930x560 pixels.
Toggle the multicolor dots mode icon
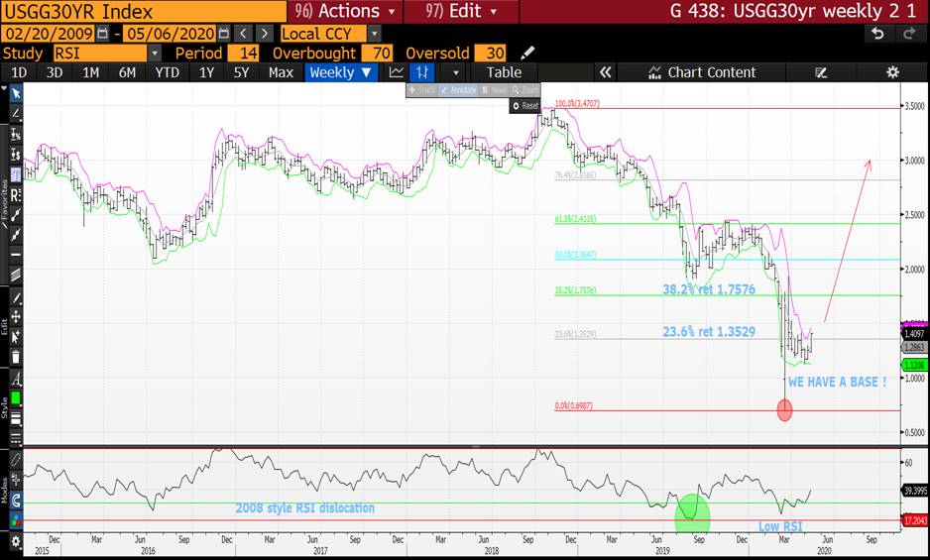coord(16,520)
